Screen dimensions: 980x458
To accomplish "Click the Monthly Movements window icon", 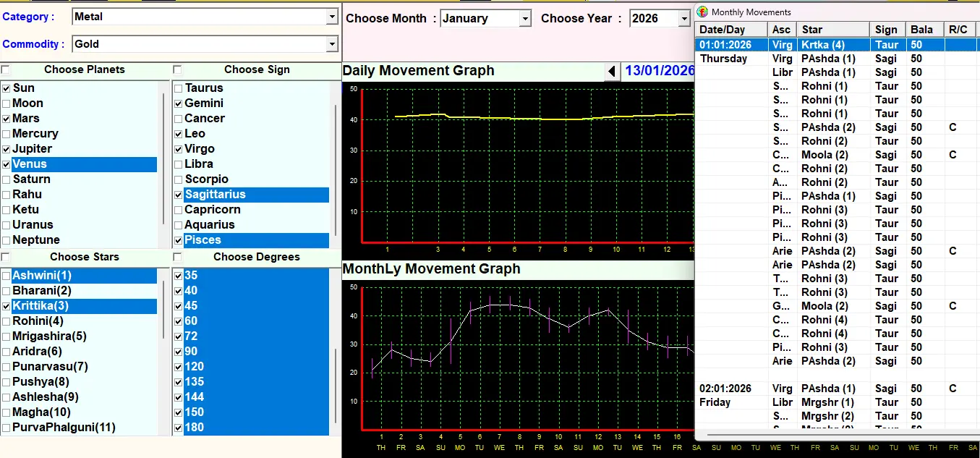I will click(x=702, y=12).
